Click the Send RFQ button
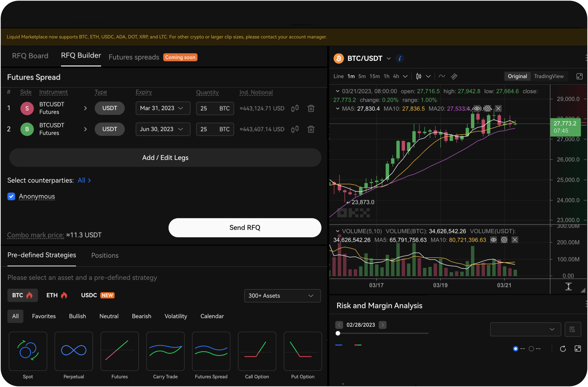 click(245, 228)
